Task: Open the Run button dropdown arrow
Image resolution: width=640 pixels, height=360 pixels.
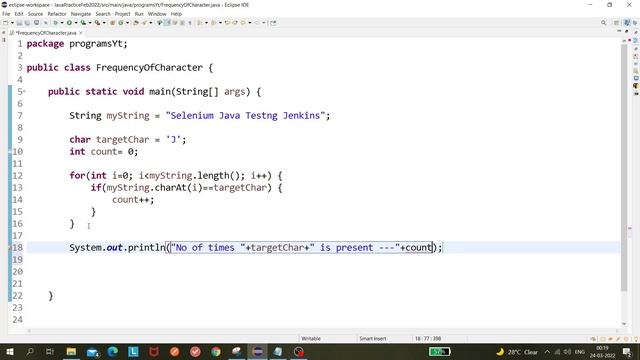Action: [x=76, y=23]
